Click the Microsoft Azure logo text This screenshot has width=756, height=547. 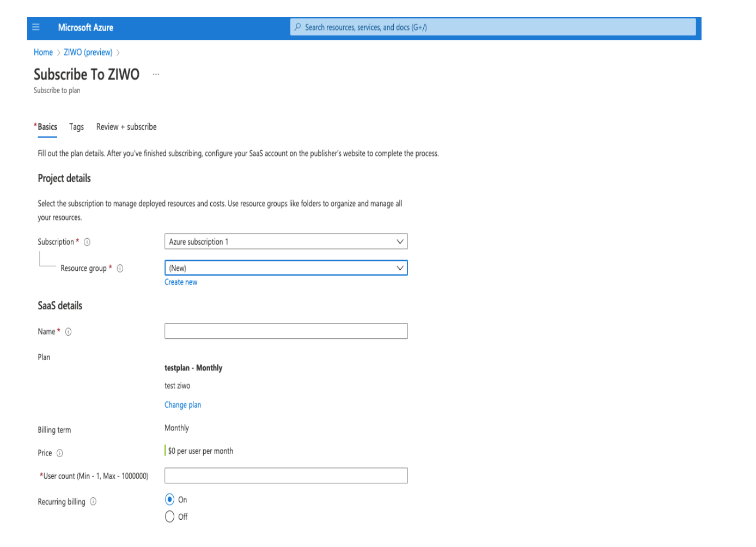(x=86, y=27)
